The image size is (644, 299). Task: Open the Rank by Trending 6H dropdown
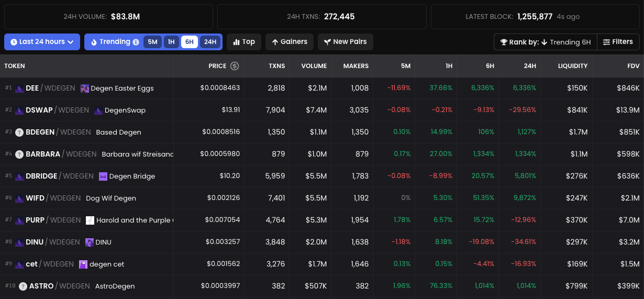[x=545, y=42]
